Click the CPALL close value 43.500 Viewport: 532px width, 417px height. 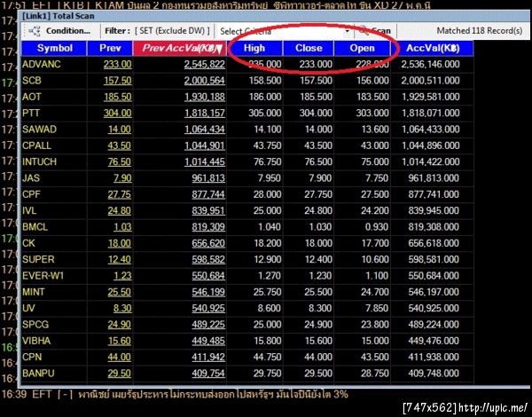click(x=318, y=146)
